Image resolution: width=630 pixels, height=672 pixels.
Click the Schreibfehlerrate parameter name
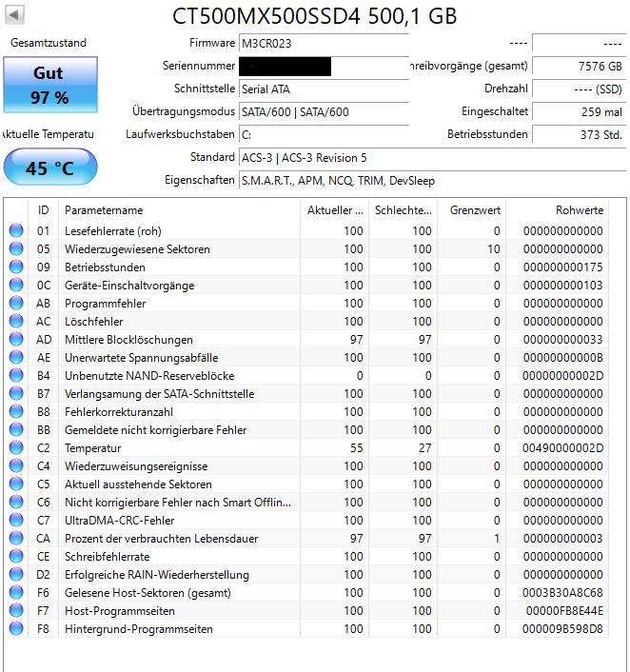point(108,556)
